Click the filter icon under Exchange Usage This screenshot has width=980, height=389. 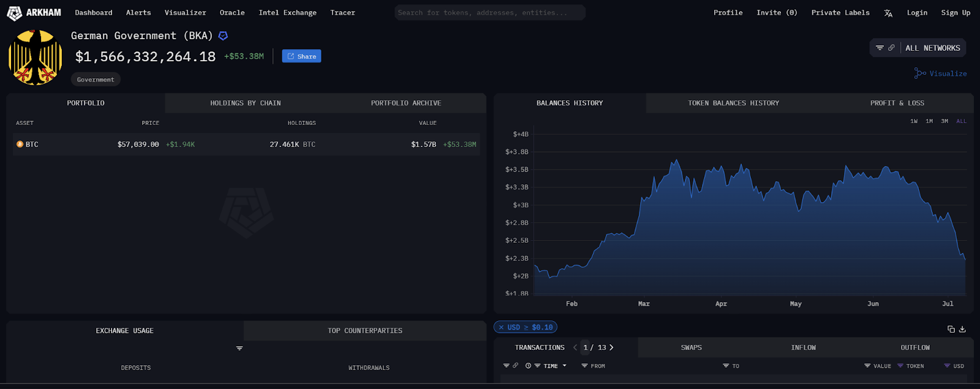(x=239, y=348)
